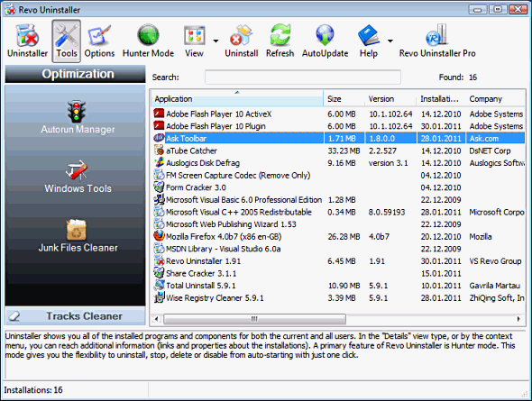Open Revo Uninstaller Pro icon
The height and width of the screenshot is (401, 532).
(437, 35)
